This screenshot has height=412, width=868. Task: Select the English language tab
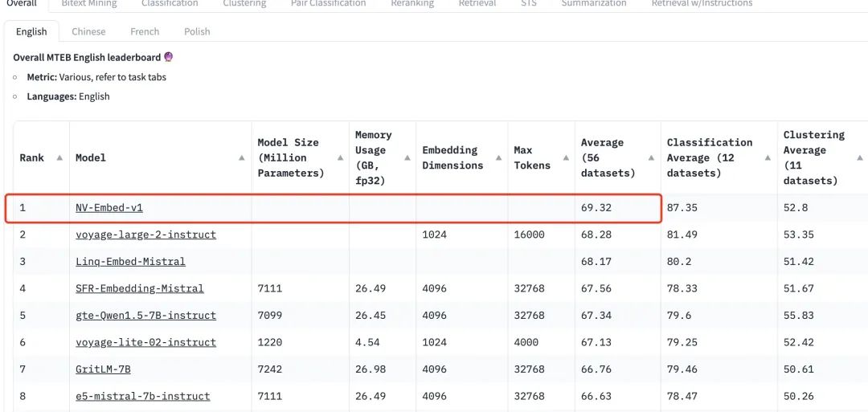31,31
